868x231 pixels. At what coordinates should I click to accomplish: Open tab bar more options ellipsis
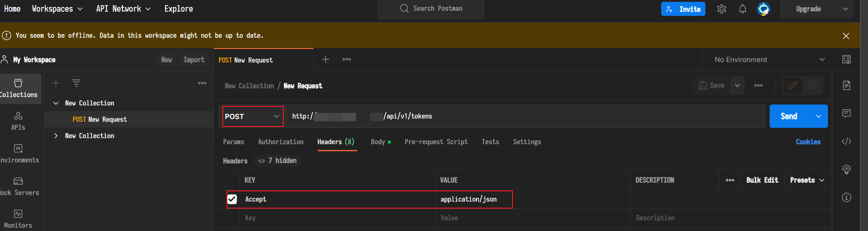347,59
